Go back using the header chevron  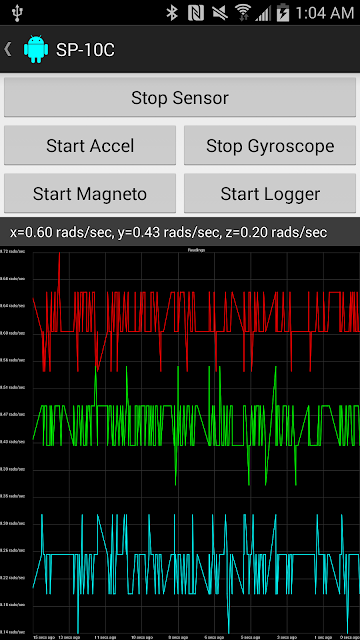[x=7, y=49]
